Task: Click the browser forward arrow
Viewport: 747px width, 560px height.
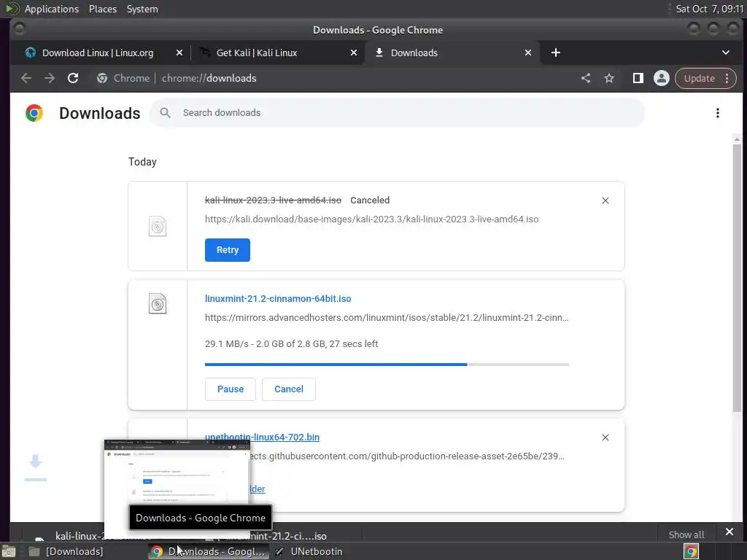Action: pos(50,78)
